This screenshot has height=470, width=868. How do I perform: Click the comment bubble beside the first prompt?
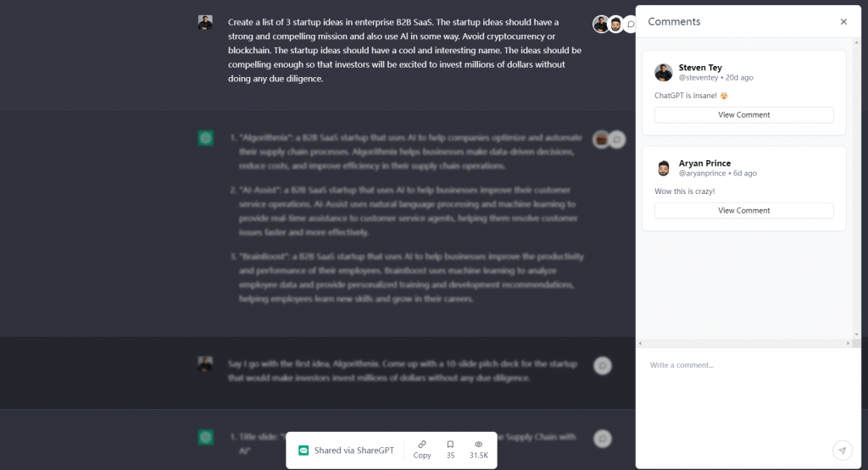630,25
